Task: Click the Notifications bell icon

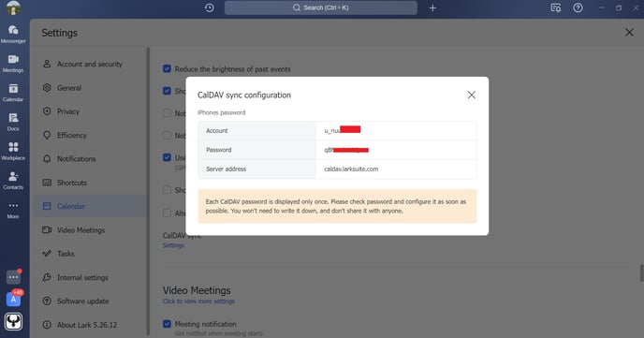Action: pos(47,159)
